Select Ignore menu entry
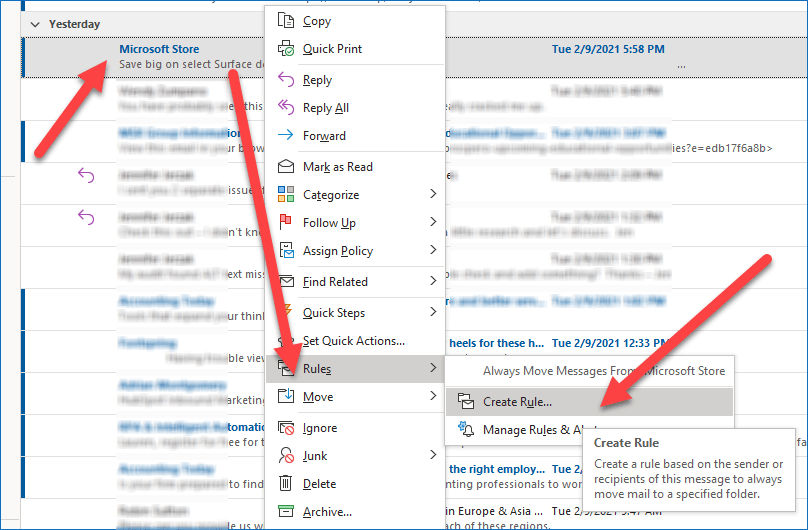The width and height of the screenshot is (808, 530). pyautogui.click(x=355, y=428)
